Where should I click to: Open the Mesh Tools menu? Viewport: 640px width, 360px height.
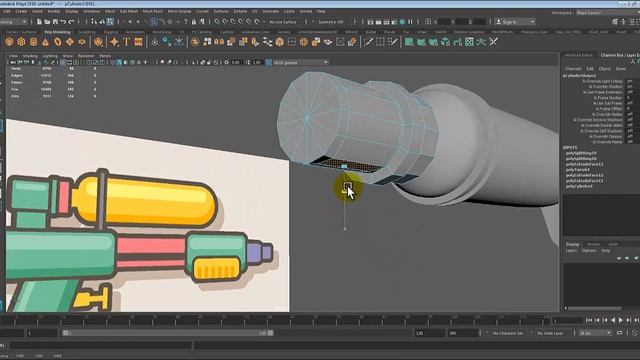(x=153, y=11)
